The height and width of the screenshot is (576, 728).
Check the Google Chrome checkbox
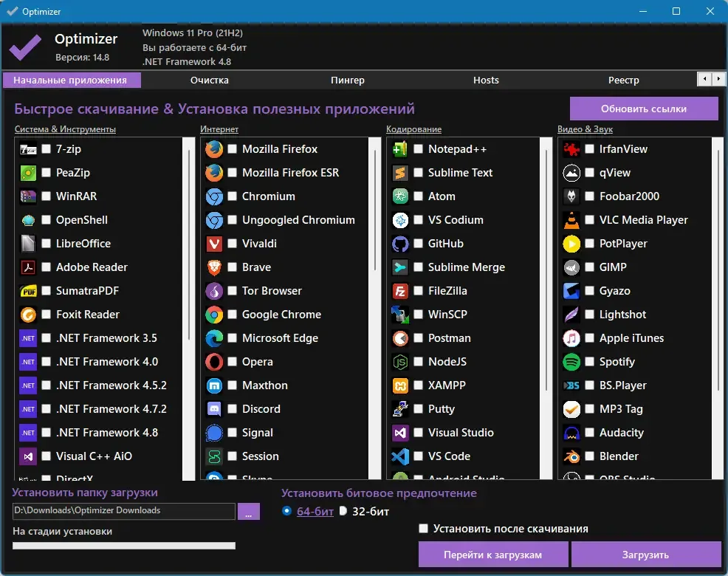click(x=232, y=315)
